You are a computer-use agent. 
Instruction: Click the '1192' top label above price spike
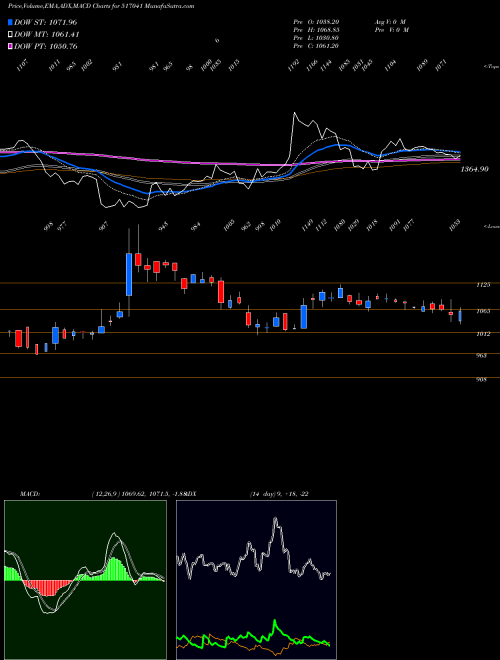[x=294, y=65]
